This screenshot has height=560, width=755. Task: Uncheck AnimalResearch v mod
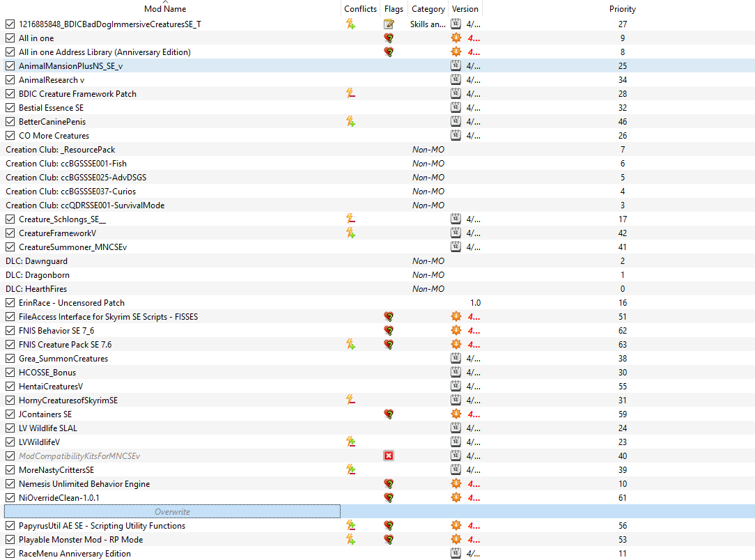click(10, 80)
